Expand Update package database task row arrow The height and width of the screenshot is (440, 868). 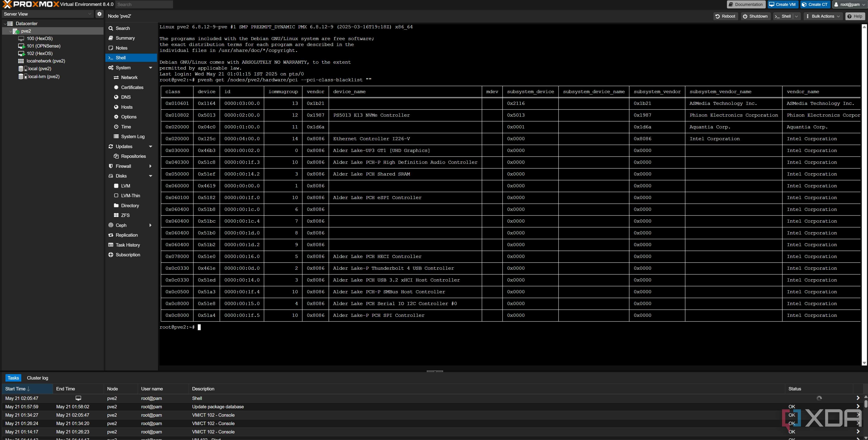tap(858, 406)
